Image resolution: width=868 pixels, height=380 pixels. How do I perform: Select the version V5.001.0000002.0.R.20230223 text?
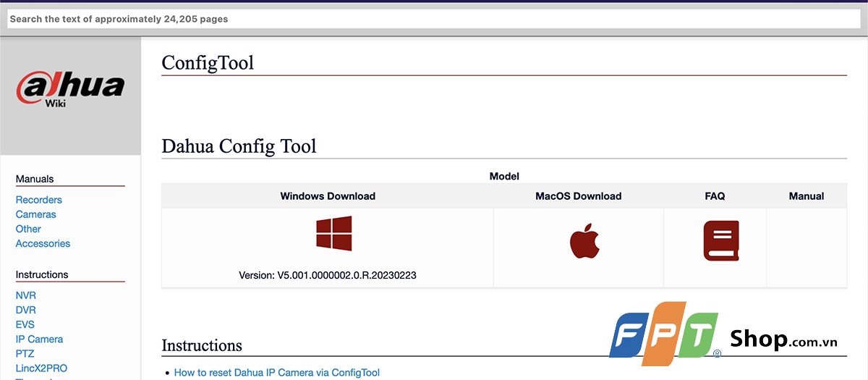coord(328,275)
